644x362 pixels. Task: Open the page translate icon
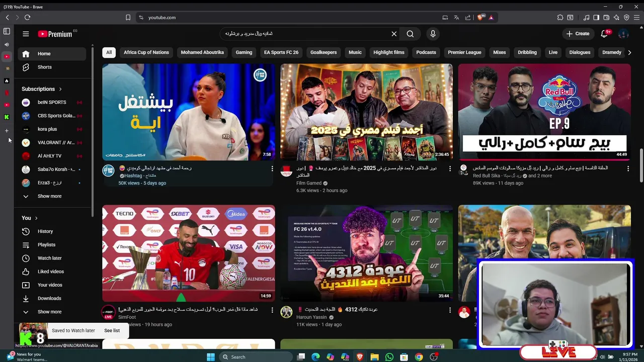[x=456, y=17]
